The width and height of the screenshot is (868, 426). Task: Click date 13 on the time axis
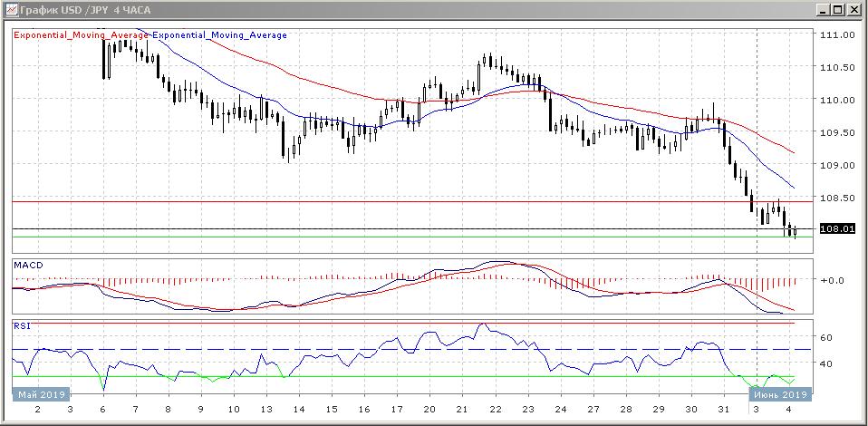click(x=265, y=411)
